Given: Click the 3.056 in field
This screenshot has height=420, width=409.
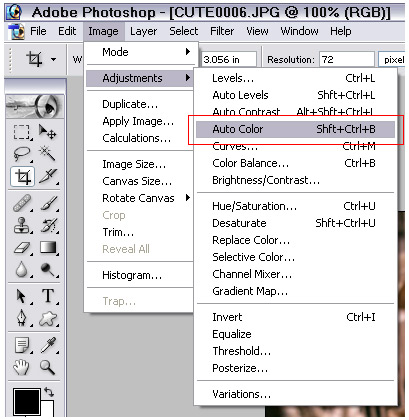Looking at the screenshot, I should click(229, 60).
